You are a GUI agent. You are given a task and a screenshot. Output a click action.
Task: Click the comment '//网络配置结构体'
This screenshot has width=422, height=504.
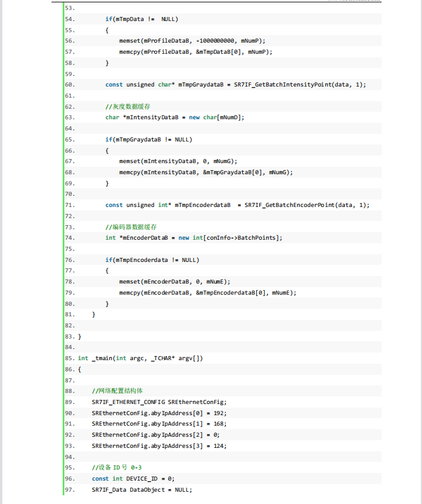(117, 391)
